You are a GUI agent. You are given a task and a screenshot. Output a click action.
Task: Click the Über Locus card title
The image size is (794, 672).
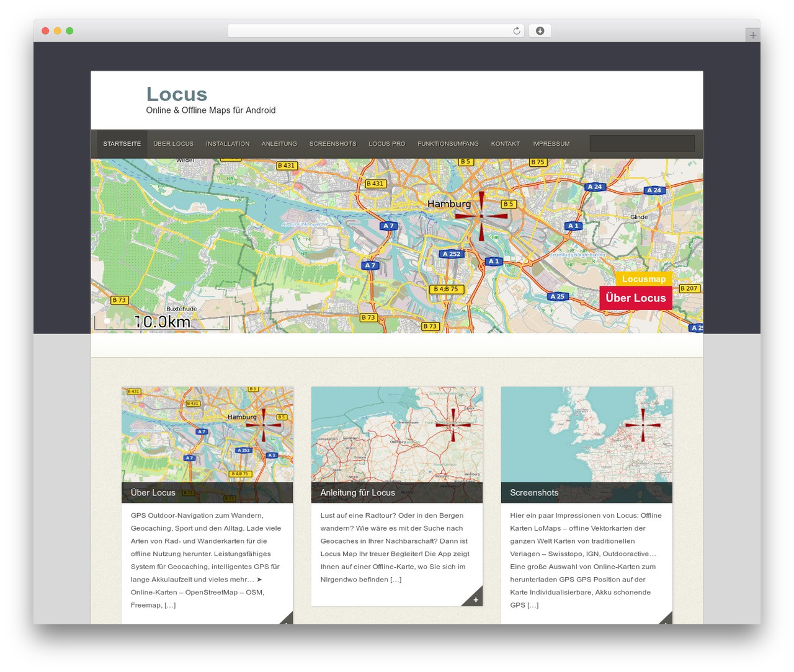[153, 493]
